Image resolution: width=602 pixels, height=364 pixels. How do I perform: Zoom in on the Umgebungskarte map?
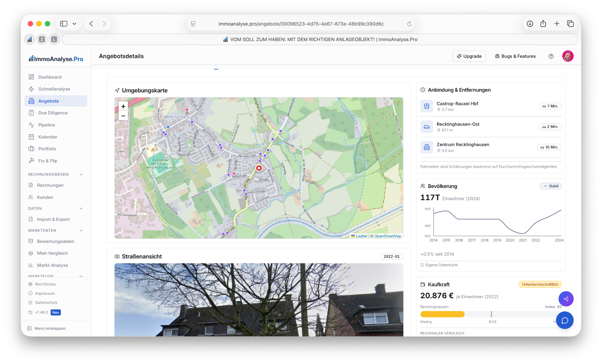tap(123, 107)
